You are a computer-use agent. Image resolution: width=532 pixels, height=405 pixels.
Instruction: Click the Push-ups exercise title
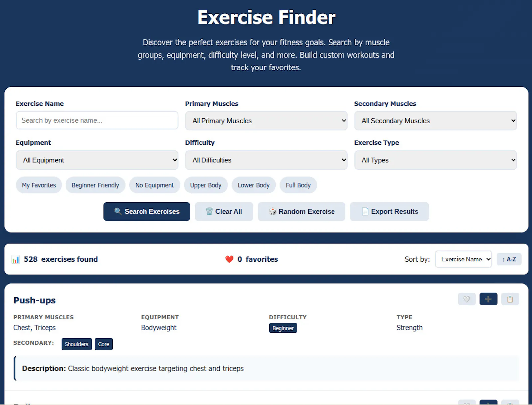click(35, 300)
